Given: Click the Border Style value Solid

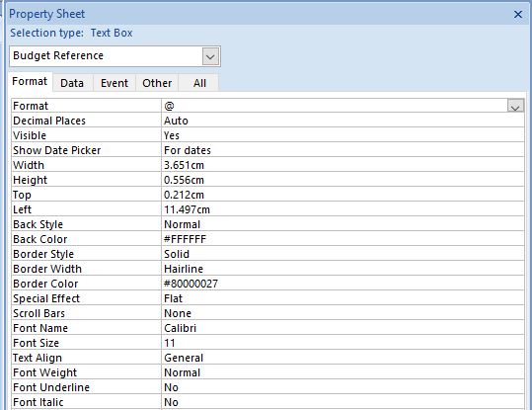Looking at the screenshot, I should pyautogui.click(x=342, y=254).
